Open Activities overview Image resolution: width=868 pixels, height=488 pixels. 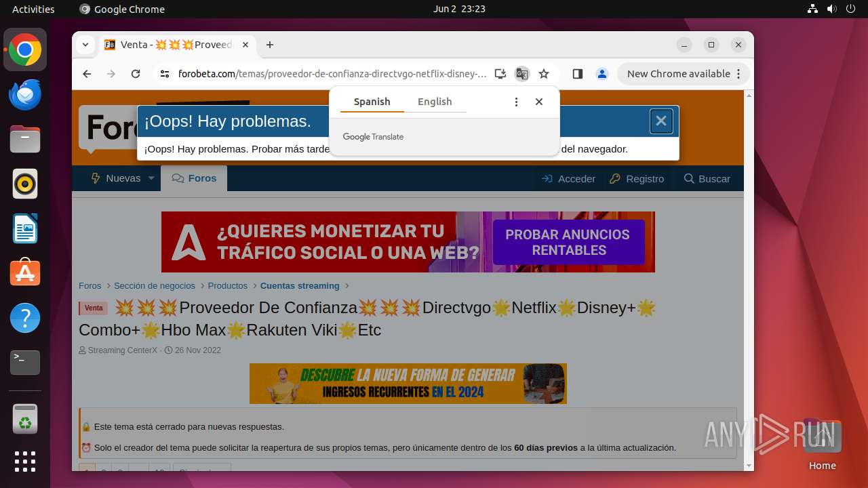pos(33,9)
